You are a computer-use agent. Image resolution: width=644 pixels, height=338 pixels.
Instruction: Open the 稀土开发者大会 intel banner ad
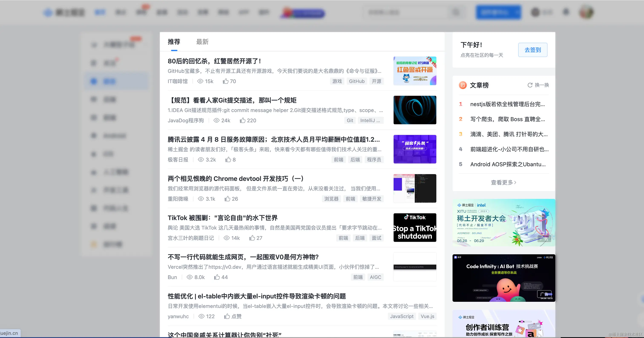[x=503, y=222]
